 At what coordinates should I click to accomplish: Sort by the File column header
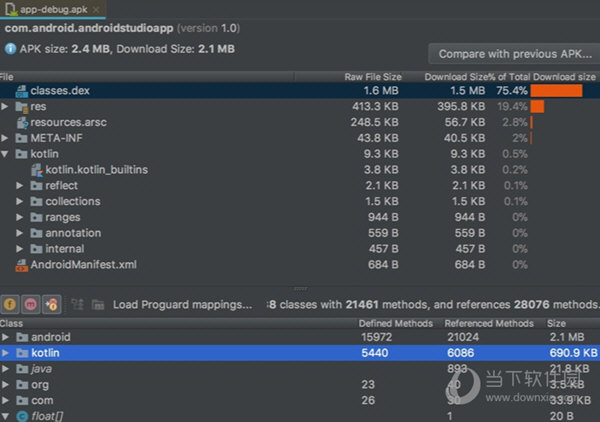[147, 77]
